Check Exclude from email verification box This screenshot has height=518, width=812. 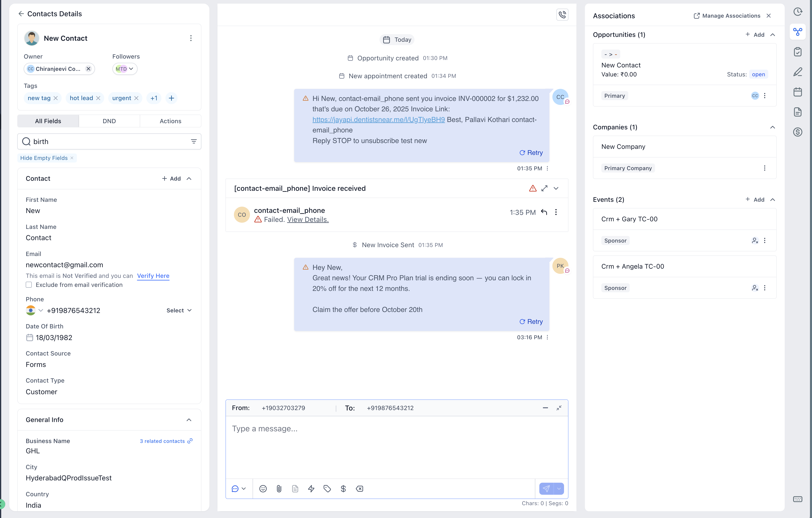29,285
